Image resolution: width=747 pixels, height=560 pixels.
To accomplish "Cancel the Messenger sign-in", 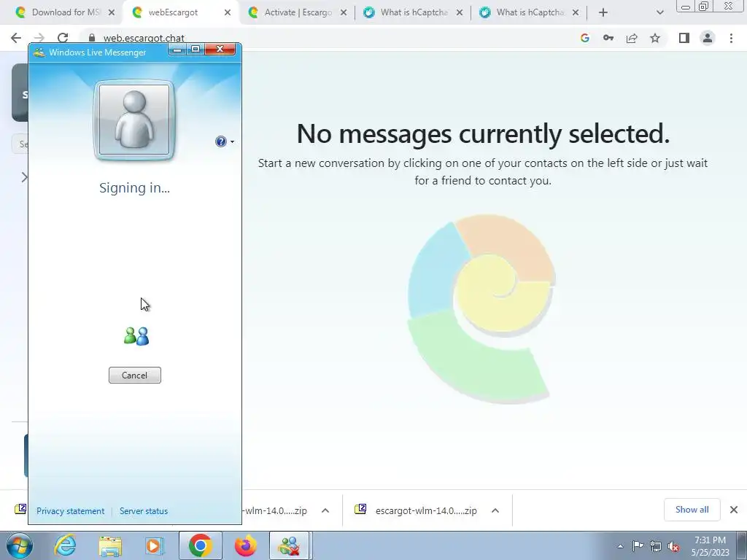I will click(134, 376).
